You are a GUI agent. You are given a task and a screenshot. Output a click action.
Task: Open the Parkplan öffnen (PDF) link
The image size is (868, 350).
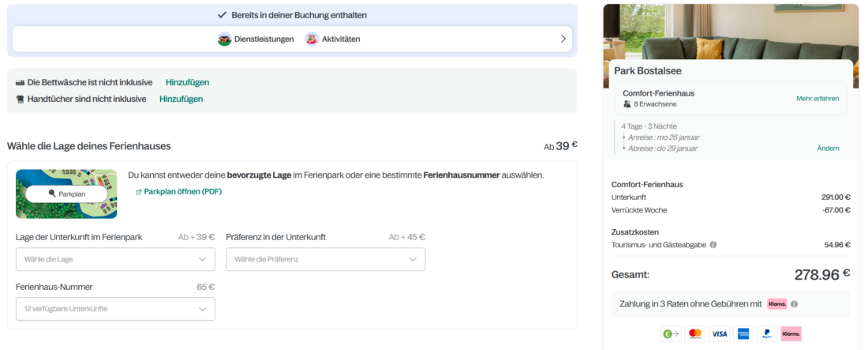coord(183,192)
